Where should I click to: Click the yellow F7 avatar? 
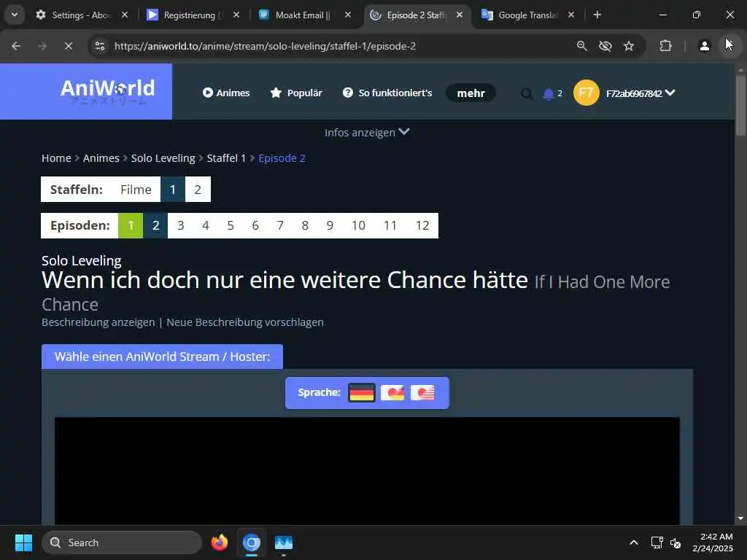pos(586,93)
